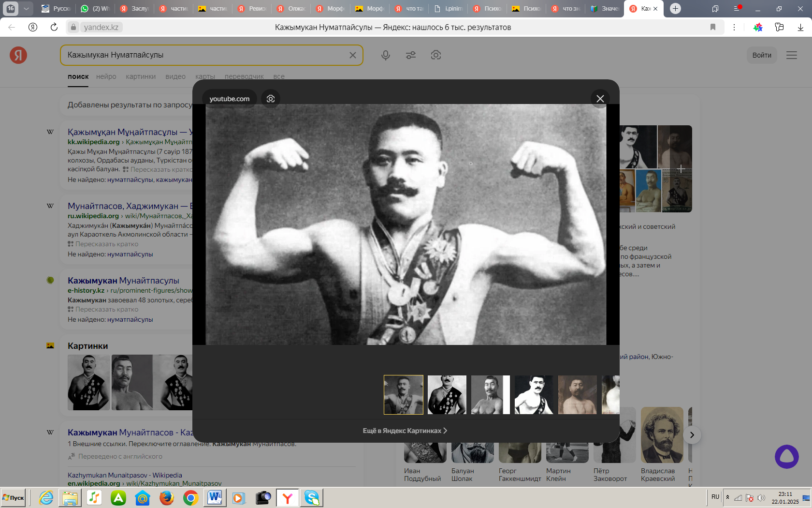Viewport: 812px width, 508px height.
Task: Toggle the RU language indicator
Action: pyautogui.click(x=715, y=497)
